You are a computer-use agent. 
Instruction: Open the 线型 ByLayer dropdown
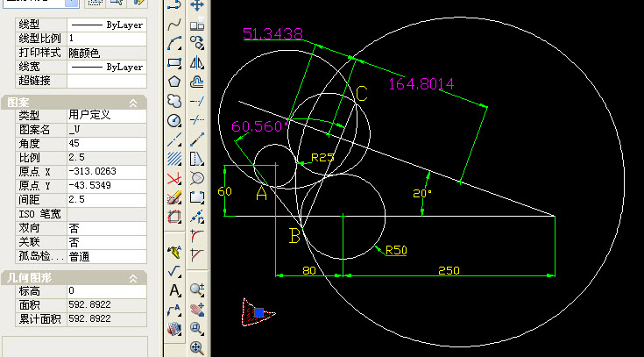107,25
